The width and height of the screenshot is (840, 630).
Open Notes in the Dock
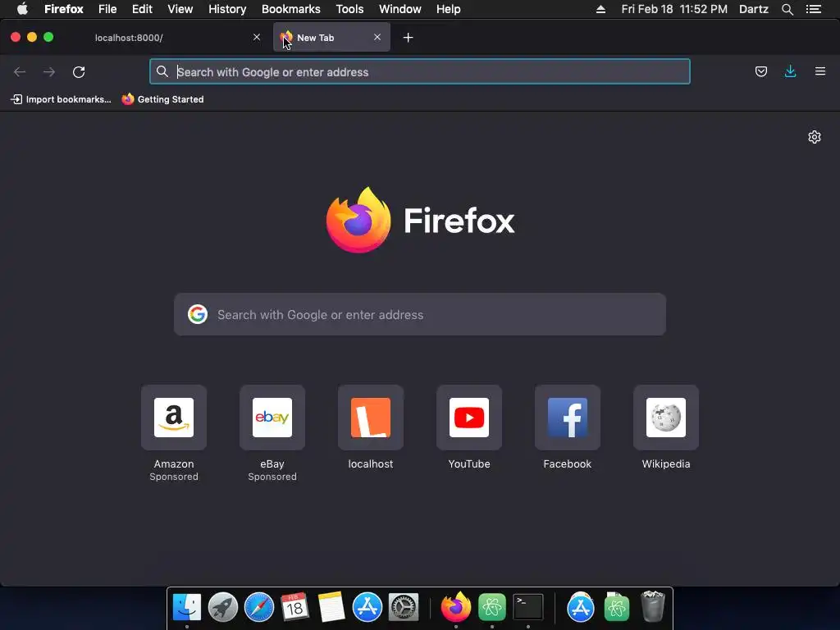331,608
